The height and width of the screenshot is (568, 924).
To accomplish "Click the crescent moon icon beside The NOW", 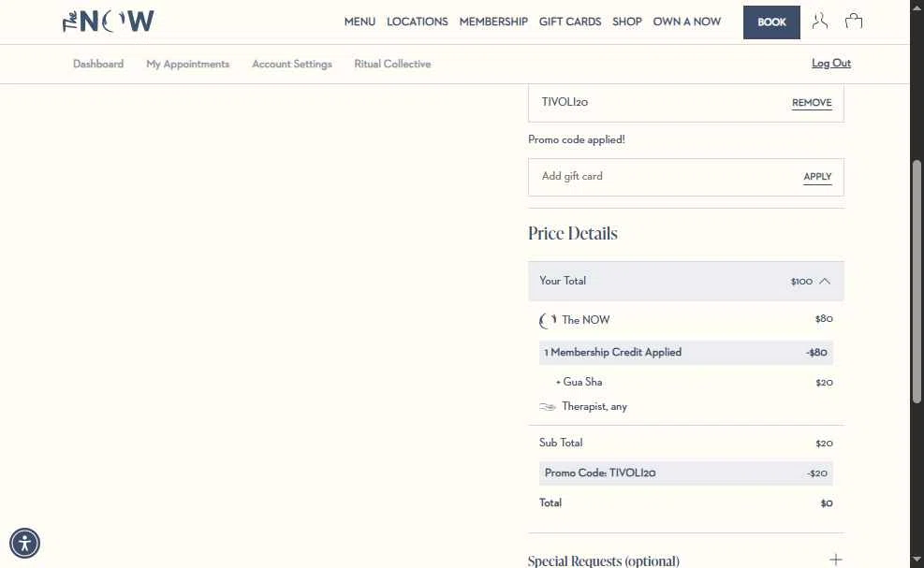I will coord(548,321).
